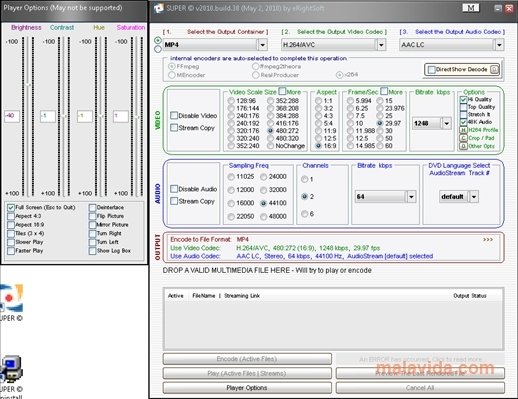Click the Cancel All button
The height and width of the screenshot is (399, 518).
420,388
